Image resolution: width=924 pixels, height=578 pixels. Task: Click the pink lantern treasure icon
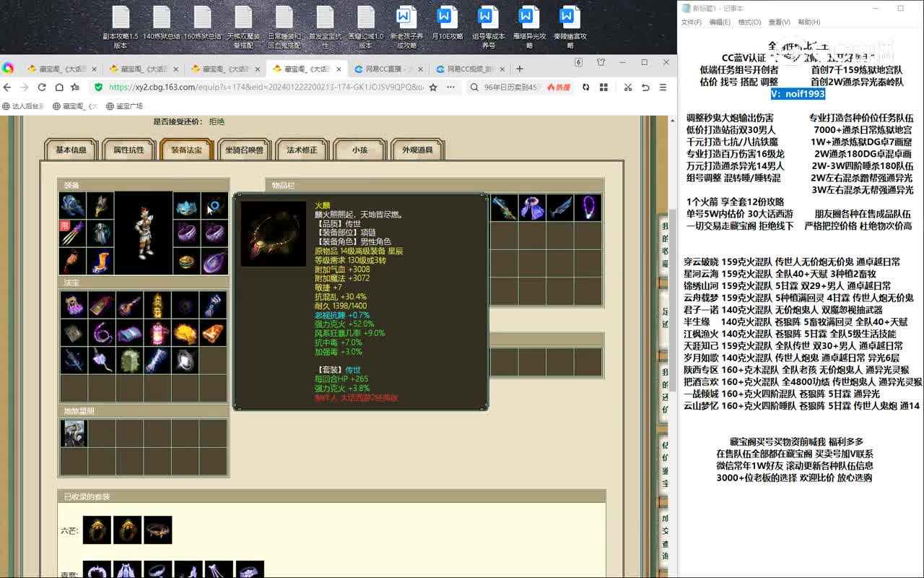click(x=157, y=333)
